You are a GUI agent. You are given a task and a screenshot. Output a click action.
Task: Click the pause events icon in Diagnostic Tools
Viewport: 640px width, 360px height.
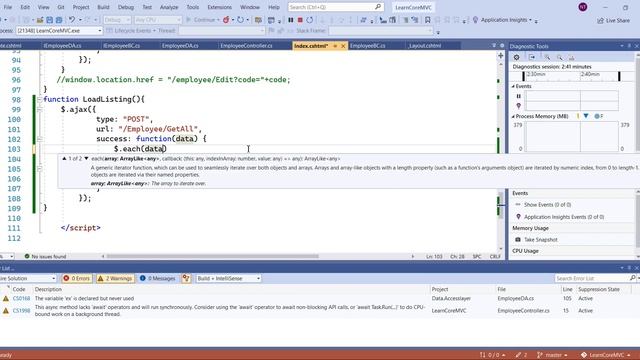tap(519, 96)
